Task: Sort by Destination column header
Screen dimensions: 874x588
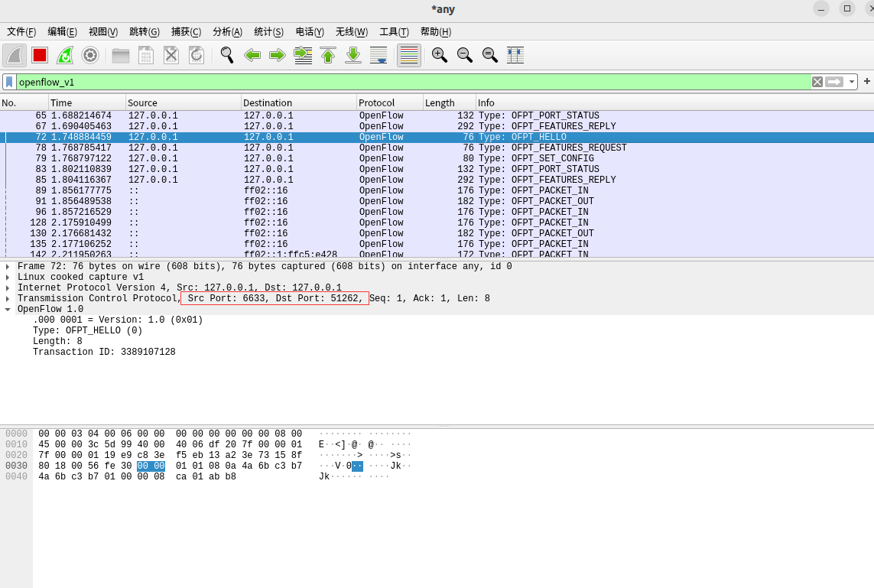Action: pyautogui.click(x=299, y=102)
